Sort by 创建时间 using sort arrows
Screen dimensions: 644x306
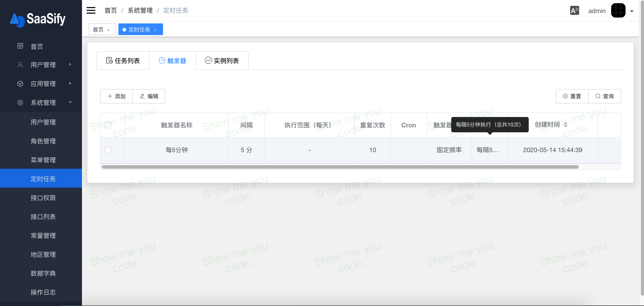[565, 125]
